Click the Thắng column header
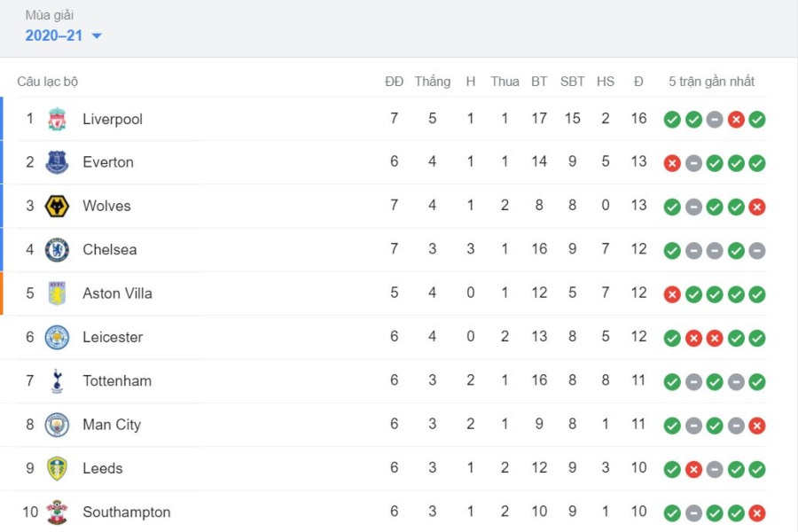The height and width of the screenshot is (532, 798). [432, 82]
